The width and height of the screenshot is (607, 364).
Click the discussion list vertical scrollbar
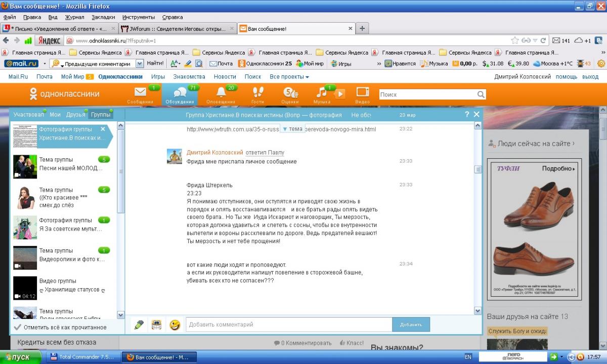120,212
